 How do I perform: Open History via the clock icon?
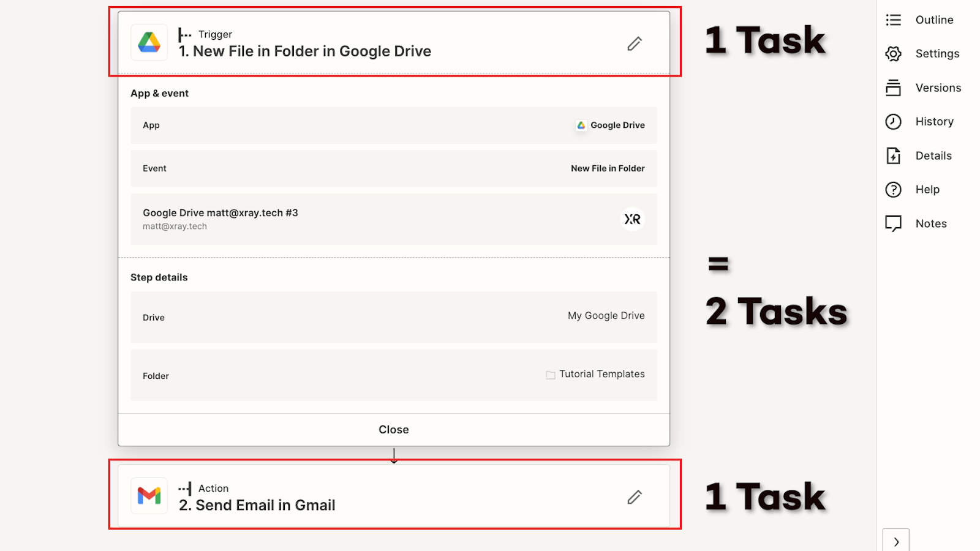point(893,122)
